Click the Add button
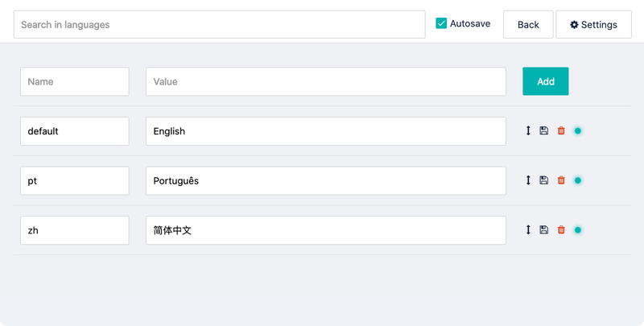This screenshot has height=326, width=644. click(x=546, y=81)
